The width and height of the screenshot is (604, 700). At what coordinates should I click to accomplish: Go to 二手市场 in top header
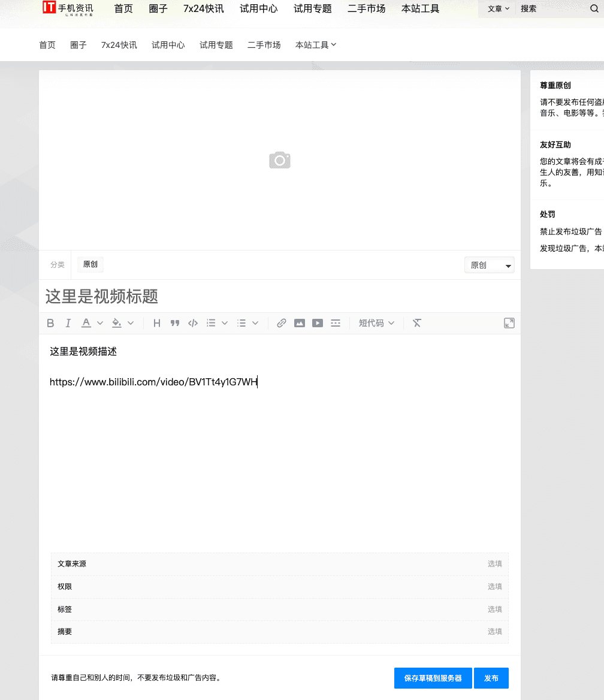tap(366, 8)
